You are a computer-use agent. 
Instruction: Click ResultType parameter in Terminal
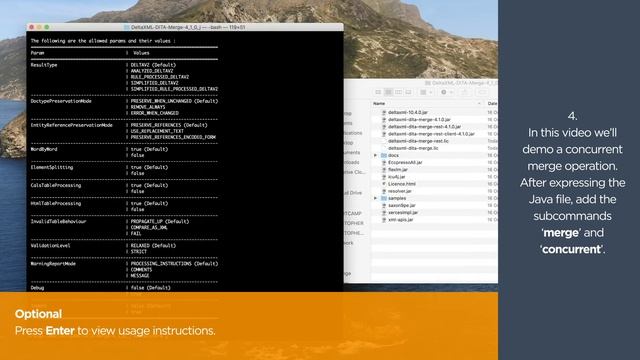pos(44,65)
